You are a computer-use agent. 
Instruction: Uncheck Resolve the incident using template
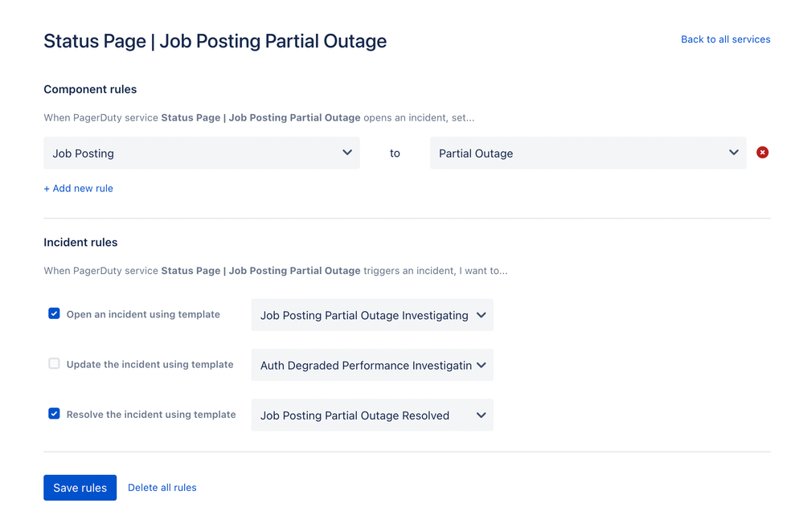tap(54, 414)
